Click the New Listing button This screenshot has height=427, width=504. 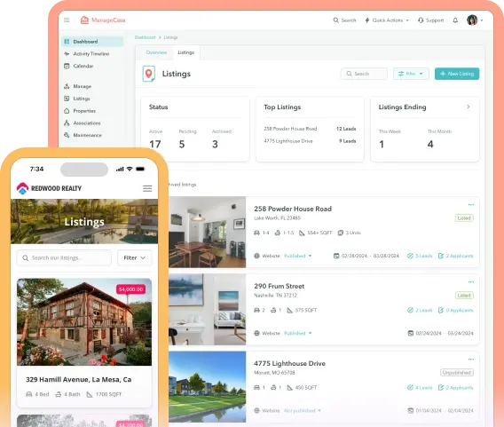click(x=457, y=74)
